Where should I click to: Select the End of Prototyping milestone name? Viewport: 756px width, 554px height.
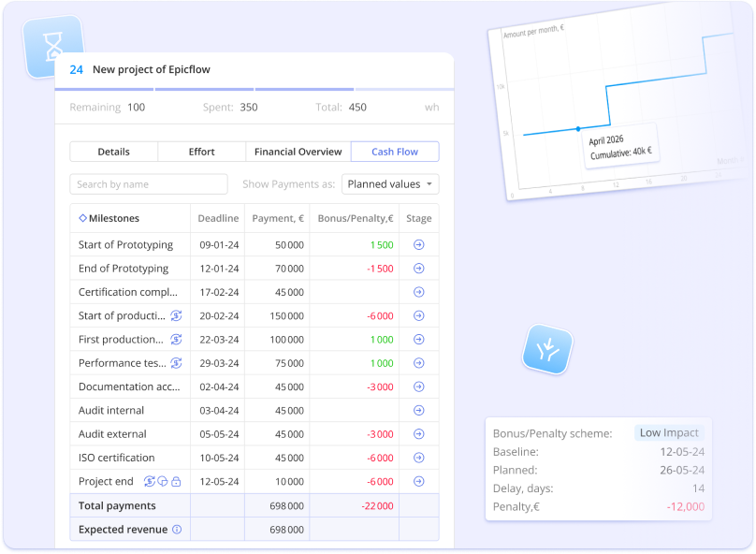(124, 269)
